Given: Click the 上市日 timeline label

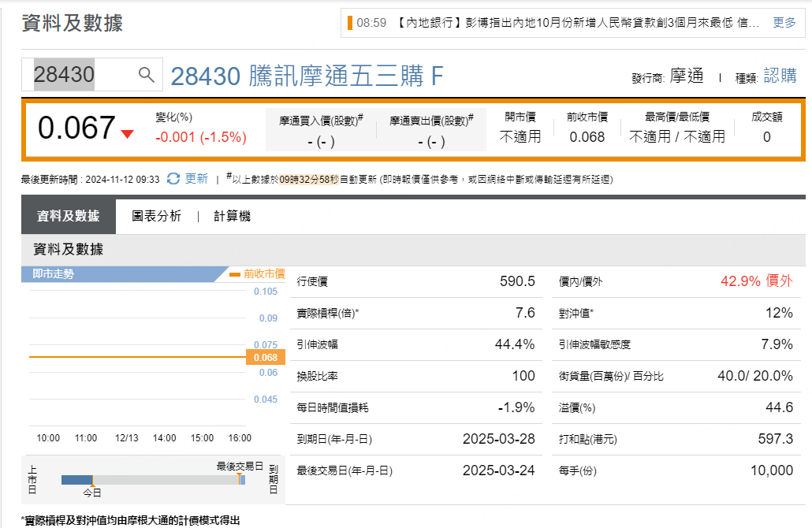Looking at the screenshot, I should [32, 480].
